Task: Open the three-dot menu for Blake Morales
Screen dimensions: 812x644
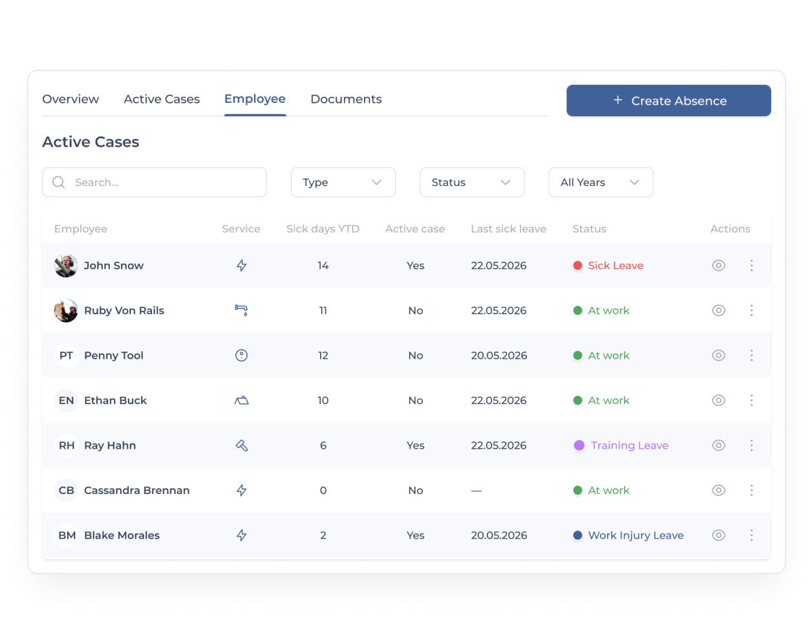Action: pyautogui.click(x=751, y=535)
